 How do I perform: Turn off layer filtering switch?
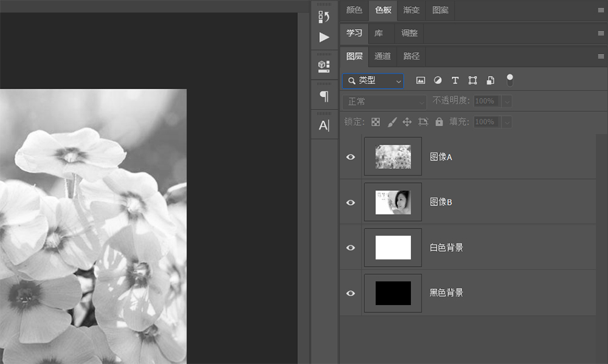[x=510, y=80]
